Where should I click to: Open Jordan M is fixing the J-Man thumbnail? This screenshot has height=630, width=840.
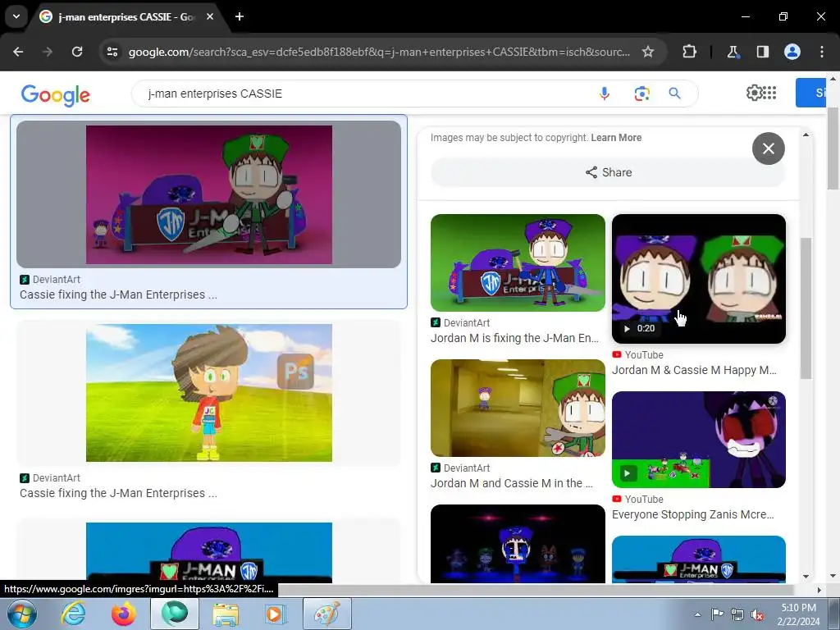pyautogui.click(x=518, y=263)
